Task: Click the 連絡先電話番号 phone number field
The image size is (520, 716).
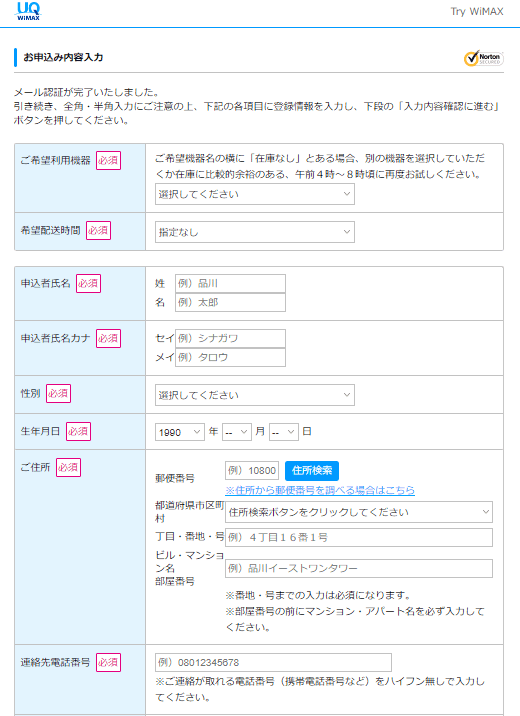Action: (273, 663)
